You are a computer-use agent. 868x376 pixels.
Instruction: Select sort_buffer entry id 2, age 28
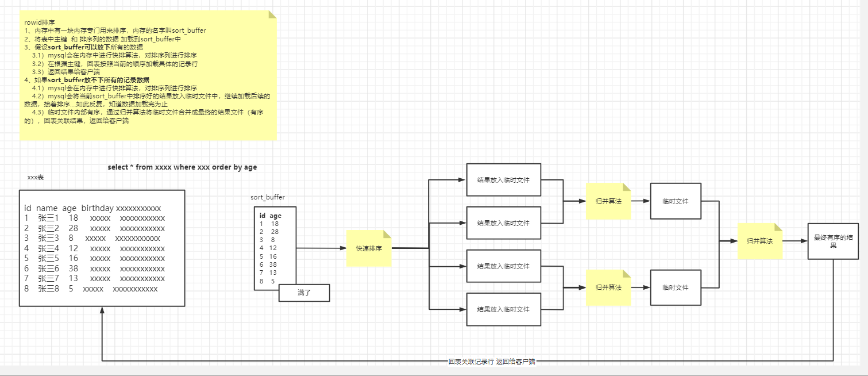(x=269, y=232)
